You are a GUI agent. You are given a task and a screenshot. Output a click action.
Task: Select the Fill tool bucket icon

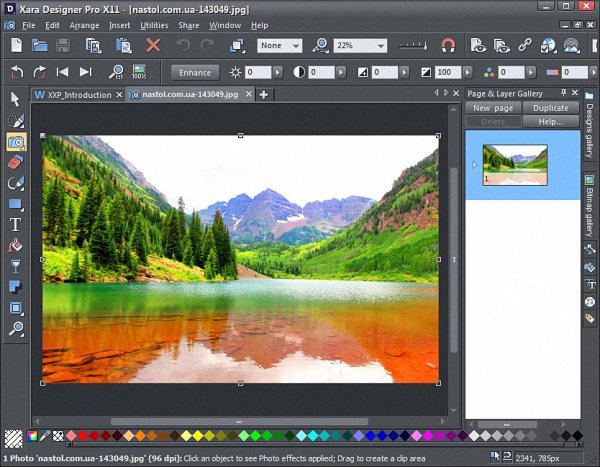[x=15, y=246]
